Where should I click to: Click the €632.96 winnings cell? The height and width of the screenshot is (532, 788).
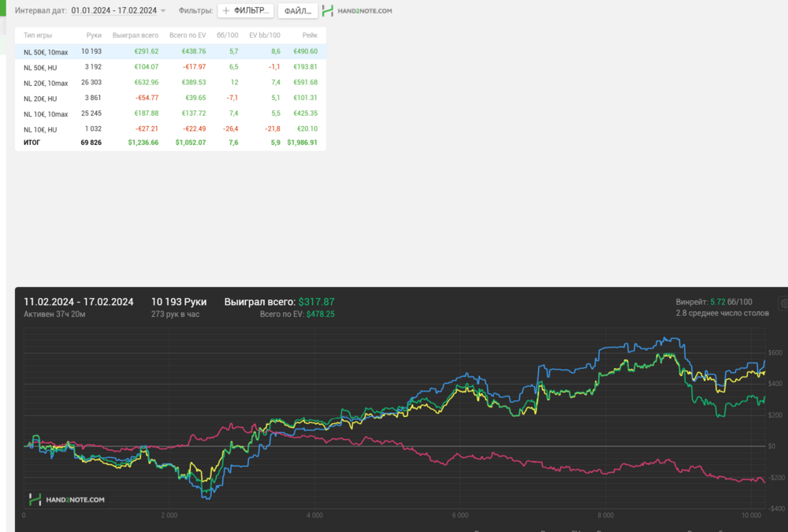pyautogui.click(x=147, y=83)
